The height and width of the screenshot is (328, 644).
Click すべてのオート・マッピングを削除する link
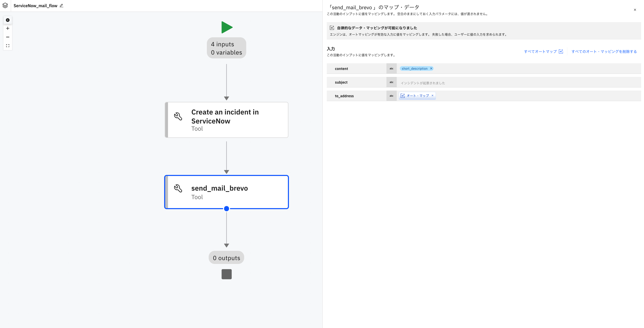[x=604, y=51]
